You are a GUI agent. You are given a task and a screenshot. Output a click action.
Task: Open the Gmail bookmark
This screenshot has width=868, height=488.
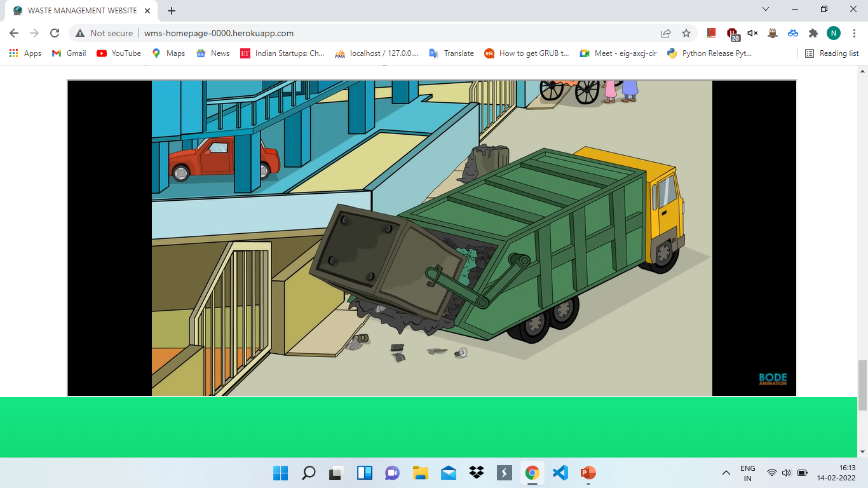pos(69,53)
